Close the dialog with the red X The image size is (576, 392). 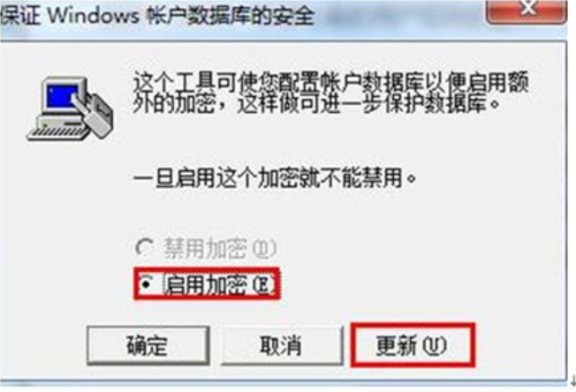[526, 11]
